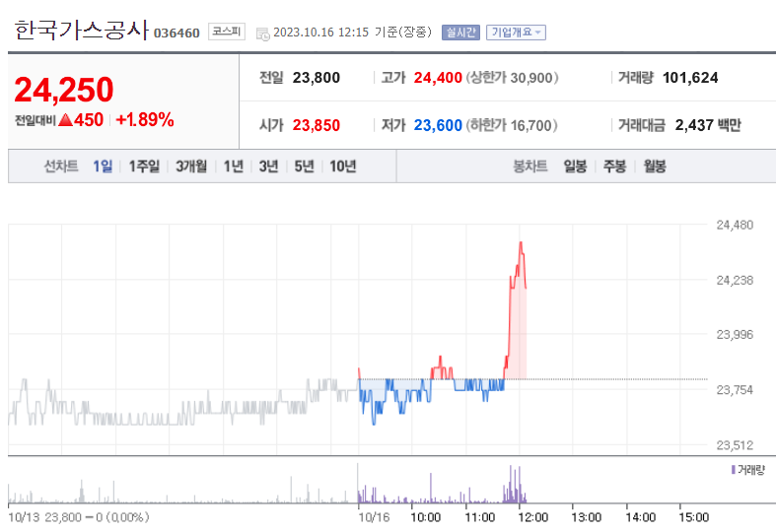The height and width of the screenshot is (532, 776).
Task: Click the high price 24,400
Action: 438,78
